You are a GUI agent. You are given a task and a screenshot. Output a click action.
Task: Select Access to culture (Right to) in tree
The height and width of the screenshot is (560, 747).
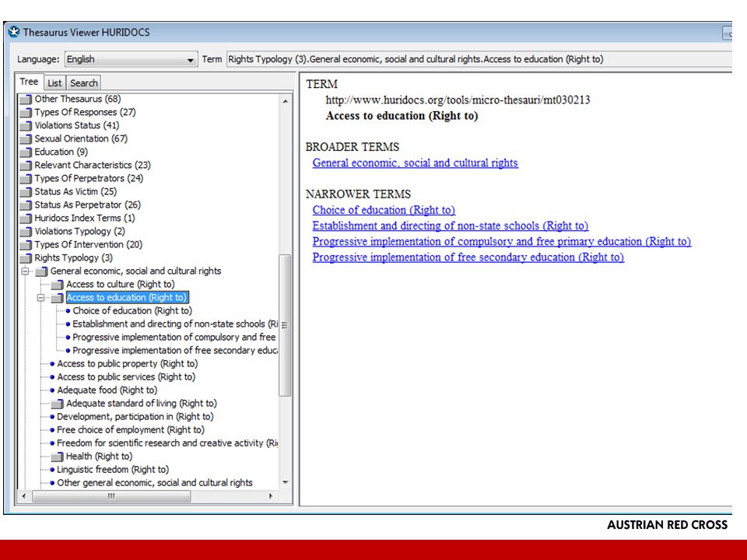click(121, 285)
